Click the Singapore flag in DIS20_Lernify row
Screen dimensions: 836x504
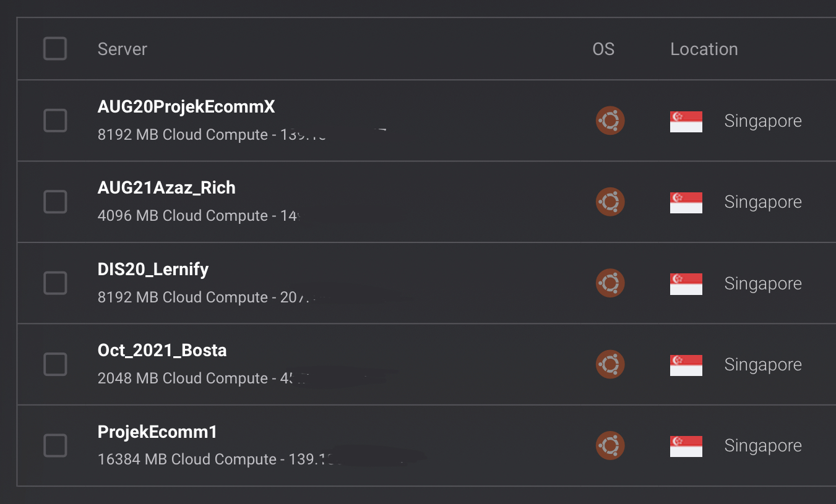coord(686,284)
